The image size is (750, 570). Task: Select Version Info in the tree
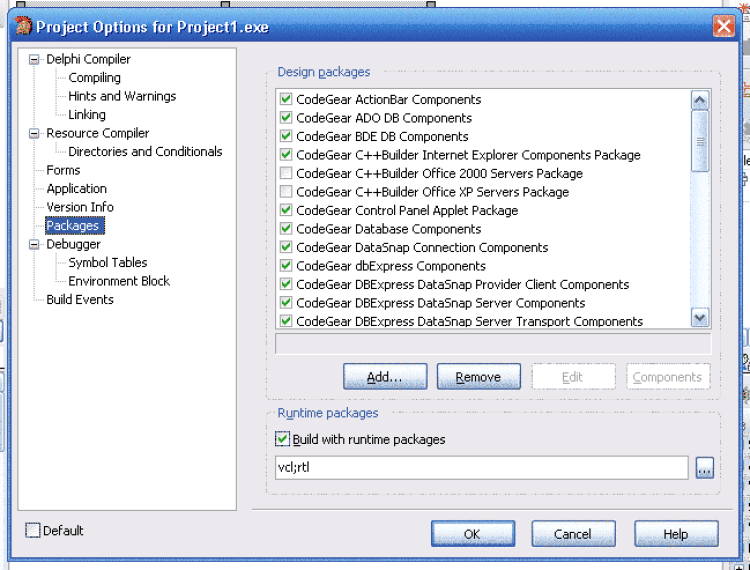tap(80, 207)
